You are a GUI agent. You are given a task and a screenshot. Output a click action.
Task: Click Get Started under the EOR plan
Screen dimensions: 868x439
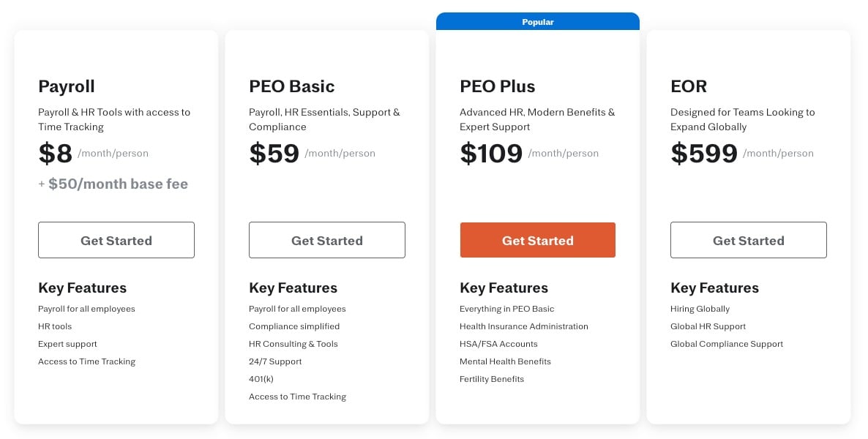coord(748,240)
